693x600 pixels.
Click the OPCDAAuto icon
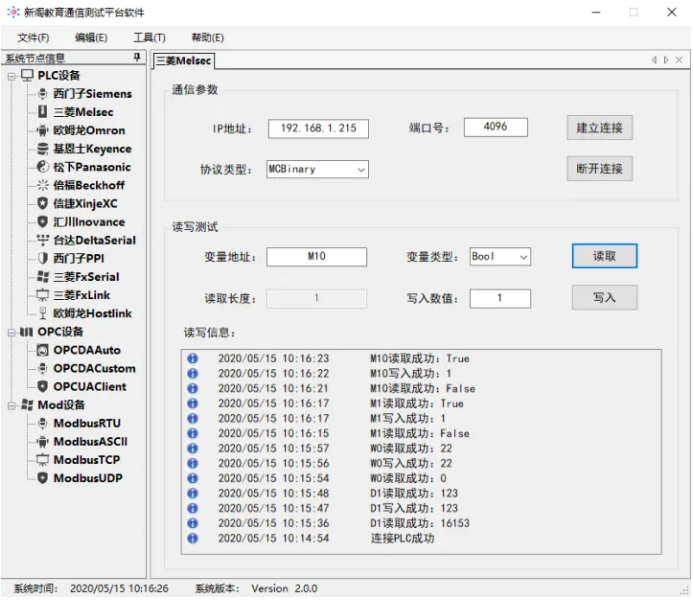tap(42, 350)
